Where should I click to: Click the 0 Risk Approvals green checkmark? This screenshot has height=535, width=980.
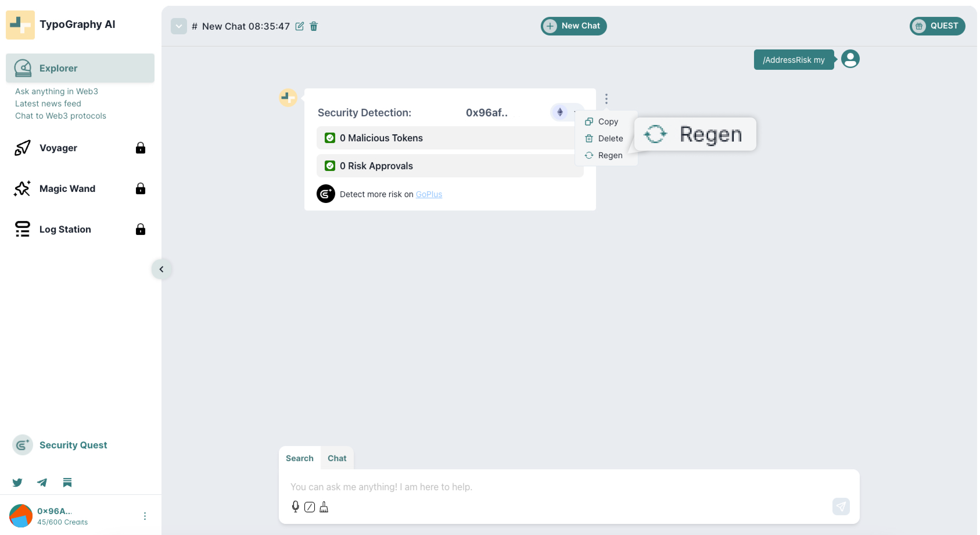pos(329,166)
